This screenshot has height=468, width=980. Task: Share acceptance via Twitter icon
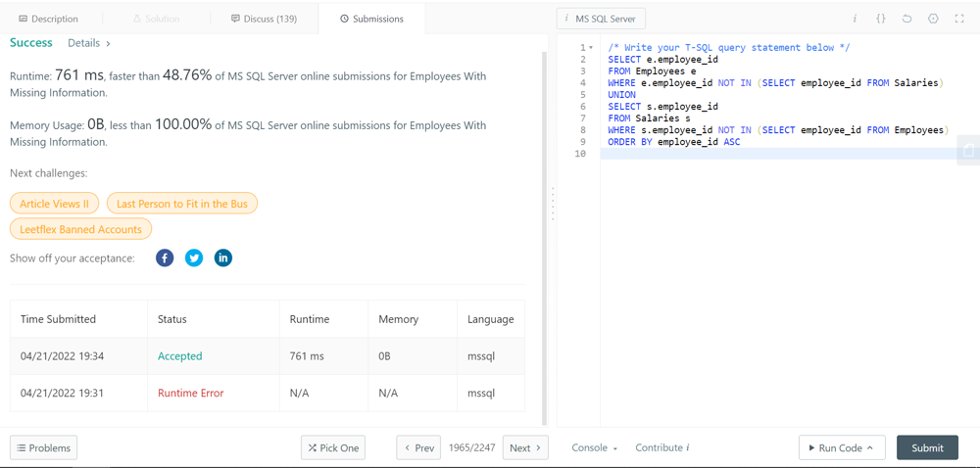coord(194,257)
